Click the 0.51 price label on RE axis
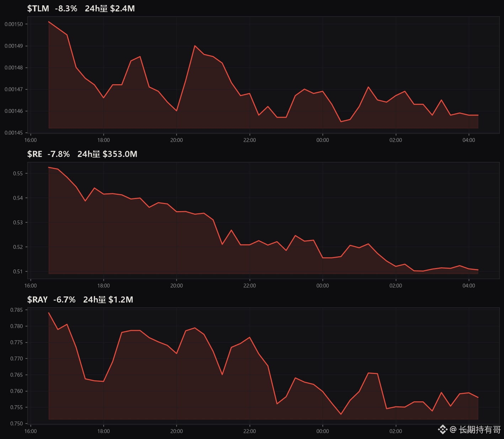Viewport: 504px width, 439px height. pos(18,272)
